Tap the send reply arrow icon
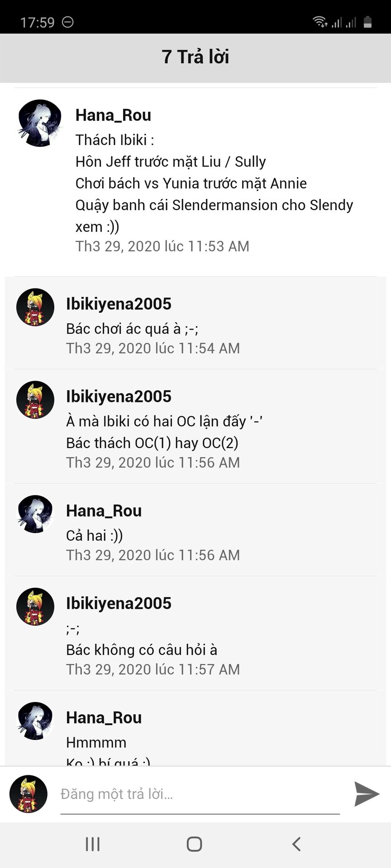The height and width of the screenshot is (868, 391). click(367, 794)
